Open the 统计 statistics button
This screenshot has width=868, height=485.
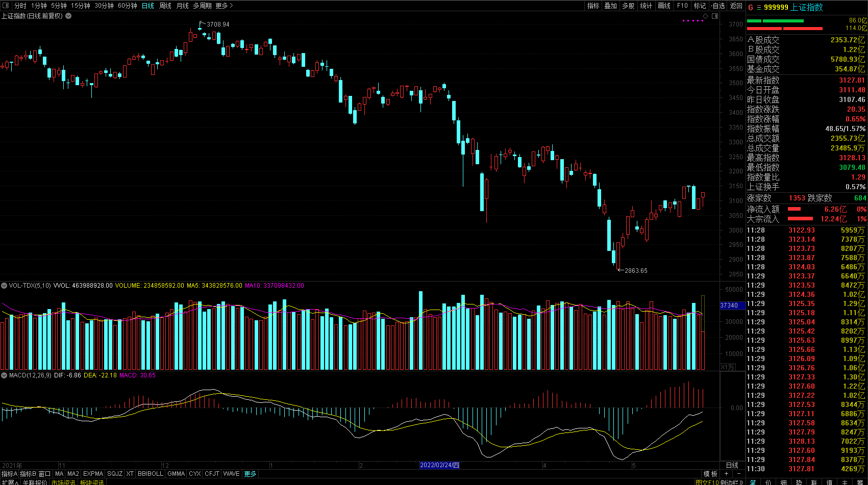pos(646,6)
